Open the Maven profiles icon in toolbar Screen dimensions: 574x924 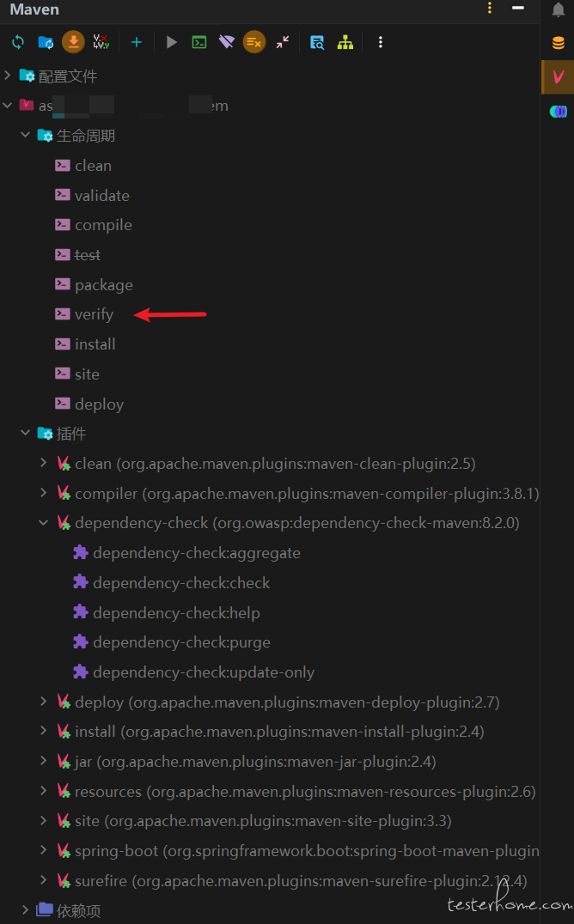click(101, 42)
